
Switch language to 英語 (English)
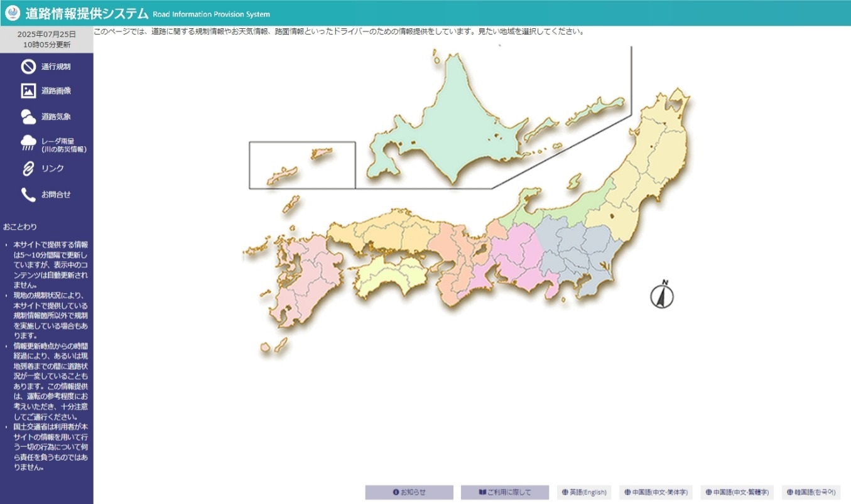(x=584, y=492)
